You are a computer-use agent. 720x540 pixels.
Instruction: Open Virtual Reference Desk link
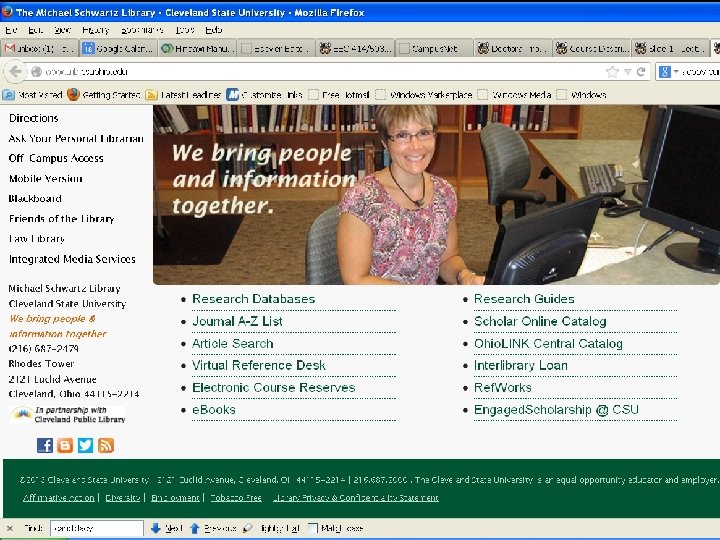click(259, 366)
